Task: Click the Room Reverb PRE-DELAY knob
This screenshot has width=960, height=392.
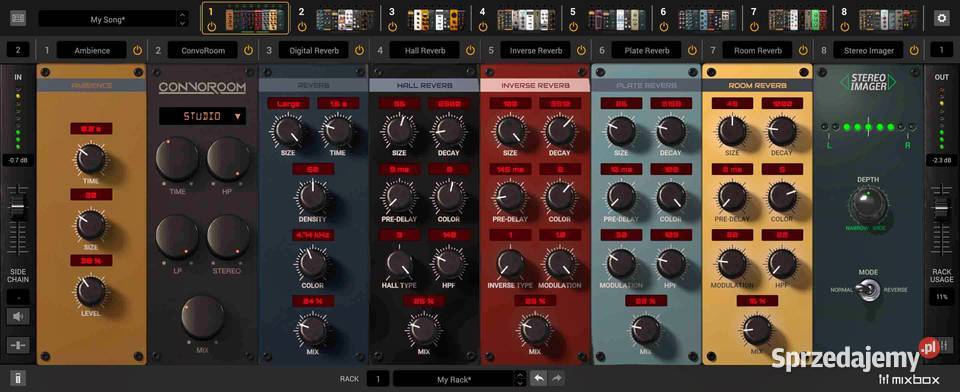Action: pyautogui.click(x=732, y=197)
